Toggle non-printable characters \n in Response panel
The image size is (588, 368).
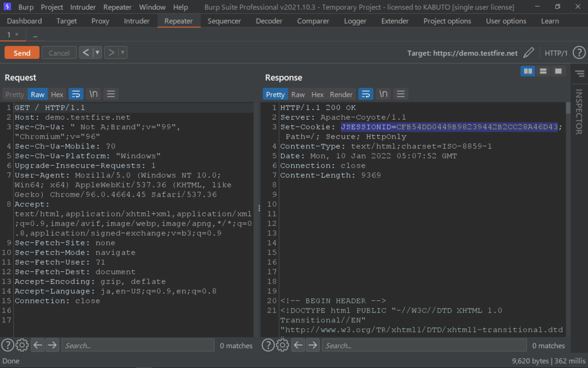(x=383, y=94)
